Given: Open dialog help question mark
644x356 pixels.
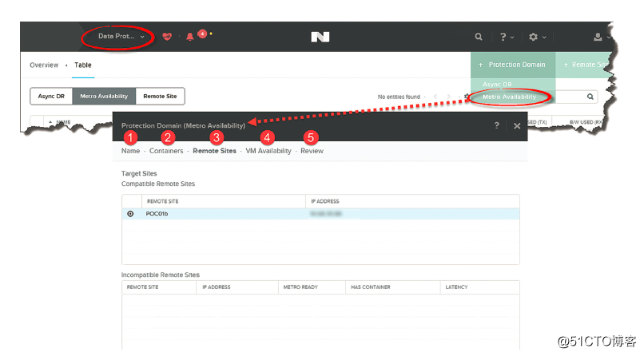Looking at the screenshot, I should 496,125.
